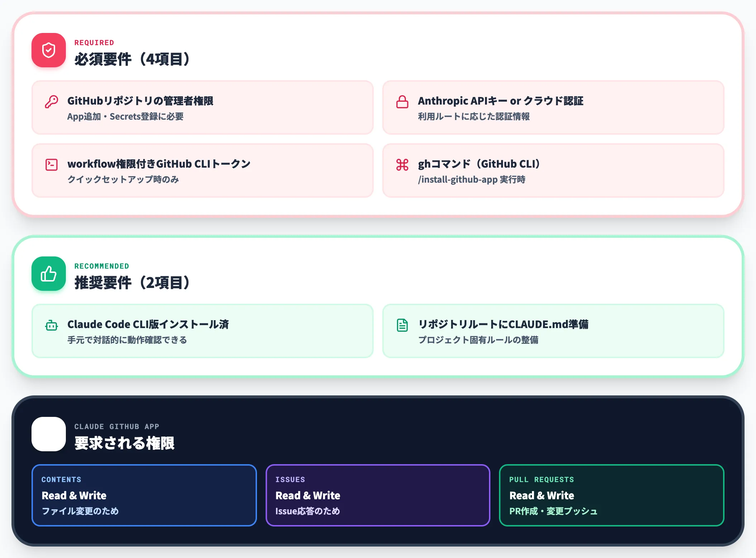Click the text クイックセットアップ時のみ

123,179
